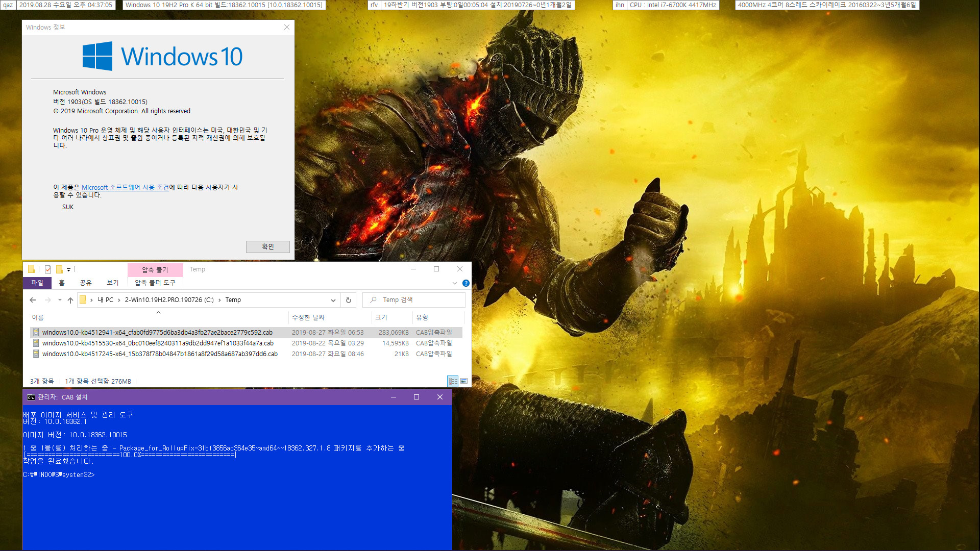Switch to large icons view icon

[x=464, y=381]
